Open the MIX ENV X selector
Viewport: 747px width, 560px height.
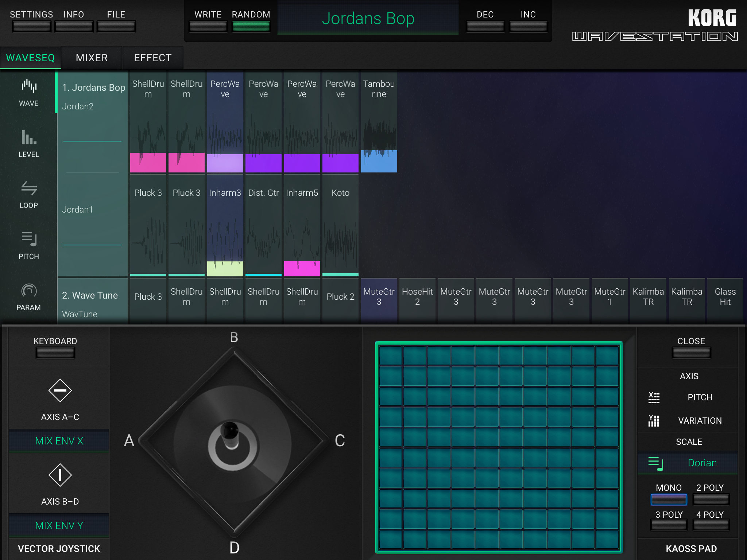59,441
